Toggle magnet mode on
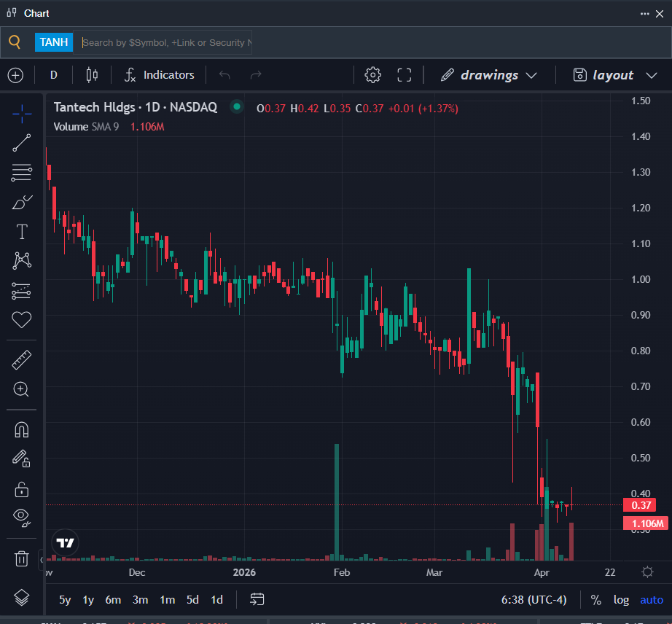The width and height of the screenshot is (672, 624). coord(22,429)
